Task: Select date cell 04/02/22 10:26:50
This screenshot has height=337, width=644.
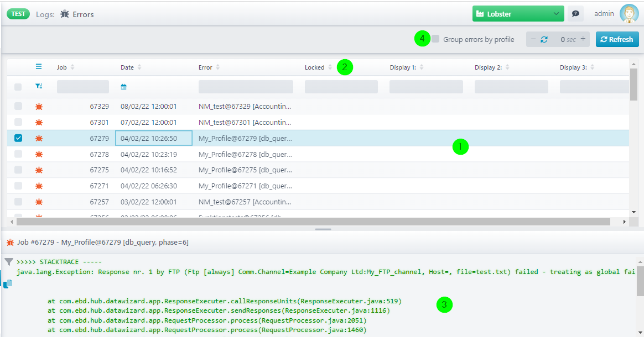Action: coord(154,138)
